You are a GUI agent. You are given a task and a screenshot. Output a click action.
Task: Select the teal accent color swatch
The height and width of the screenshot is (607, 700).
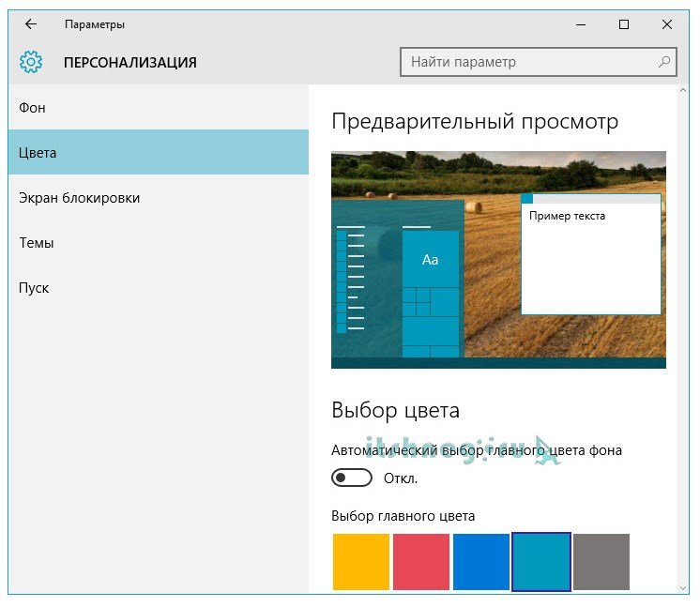pos(541,562)
